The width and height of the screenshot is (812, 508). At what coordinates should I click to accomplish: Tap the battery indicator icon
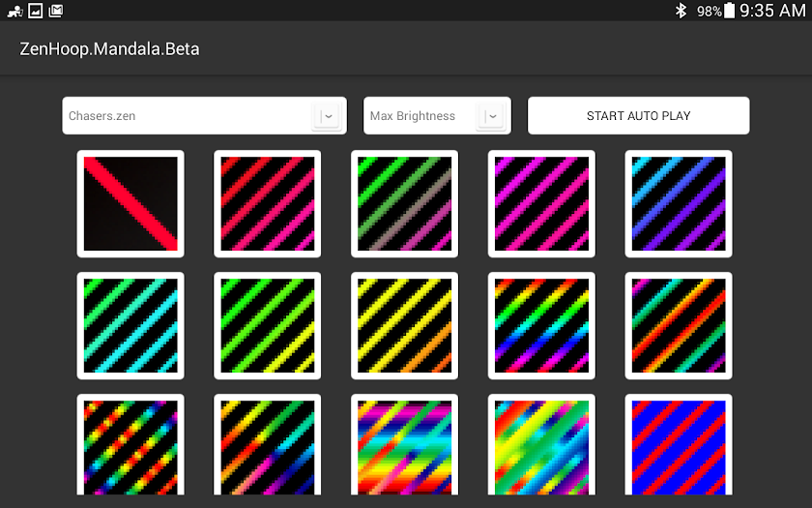click(729, 11)
